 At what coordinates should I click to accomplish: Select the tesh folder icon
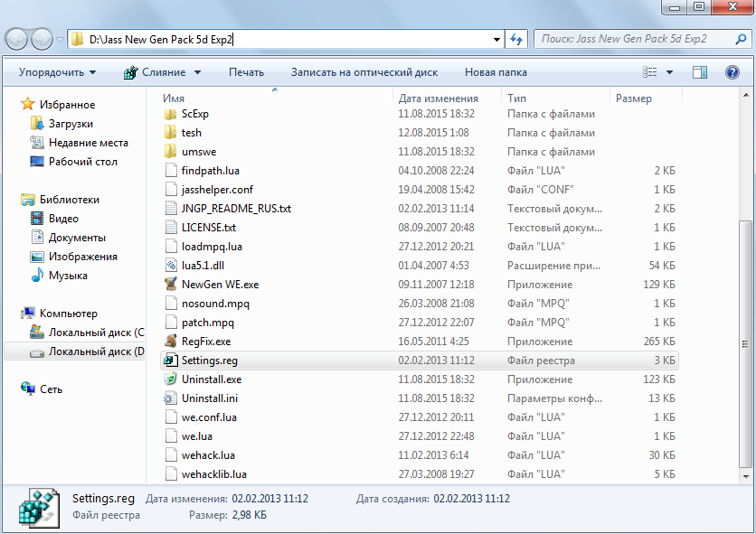[x=171, y=133]
